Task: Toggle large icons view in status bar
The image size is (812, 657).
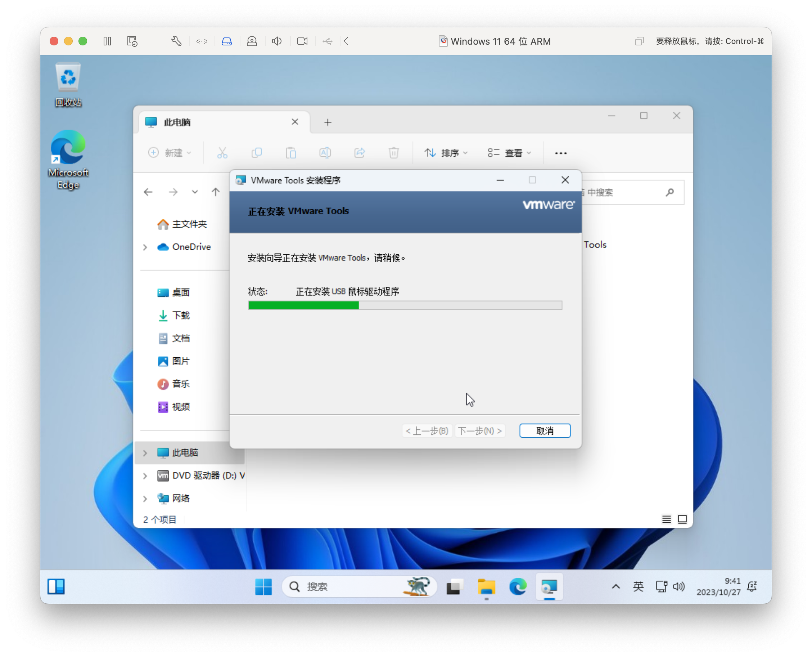Action: point(682,519)
